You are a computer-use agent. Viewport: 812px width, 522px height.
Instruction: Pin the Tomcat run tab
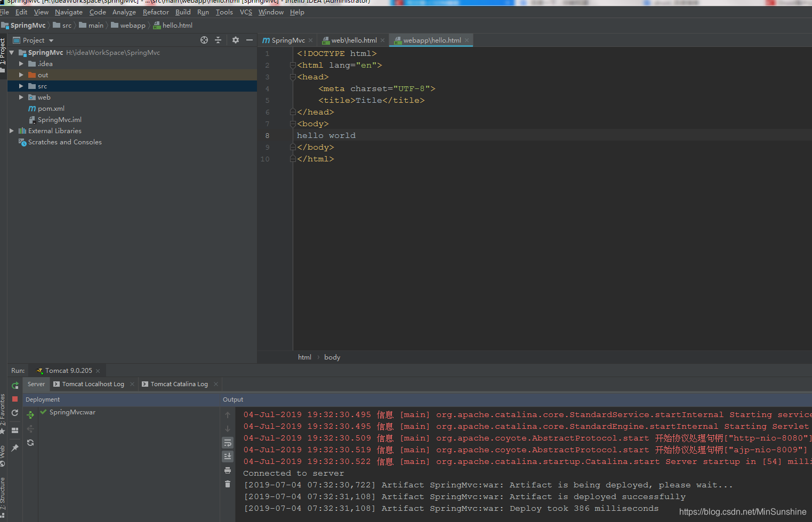15,448
